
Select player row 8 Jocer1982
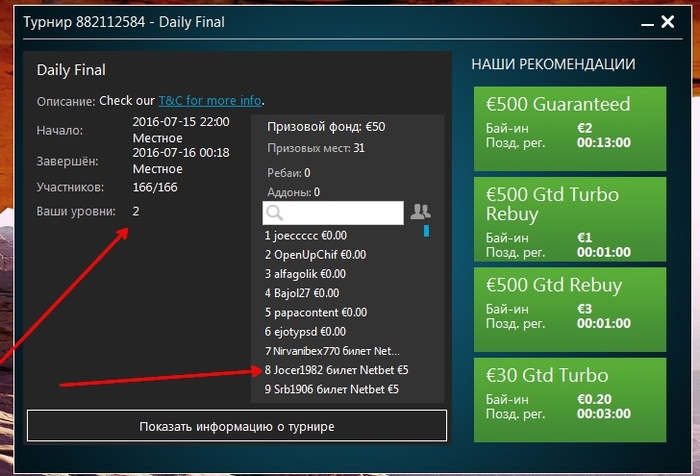[336, 370]
